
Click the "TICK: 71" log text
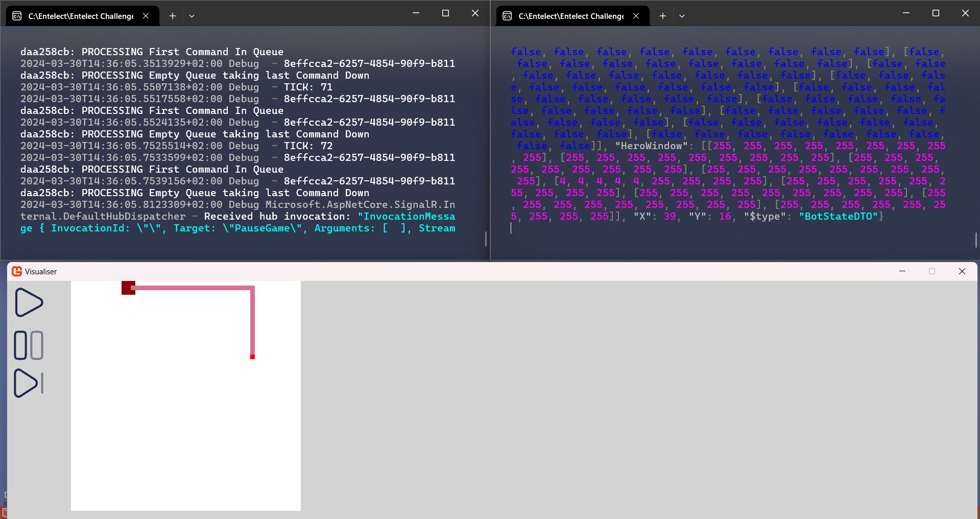coord(308,87)
